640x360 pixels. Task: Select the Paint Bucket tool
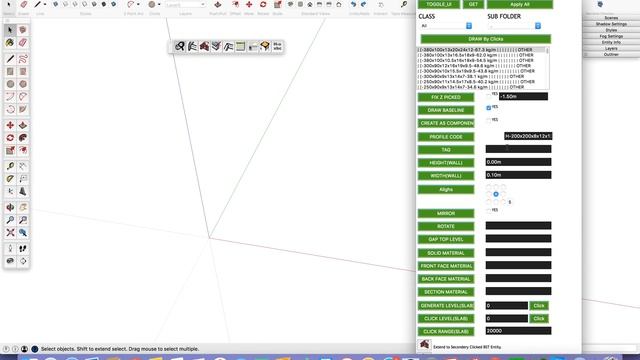pos(10,42)
